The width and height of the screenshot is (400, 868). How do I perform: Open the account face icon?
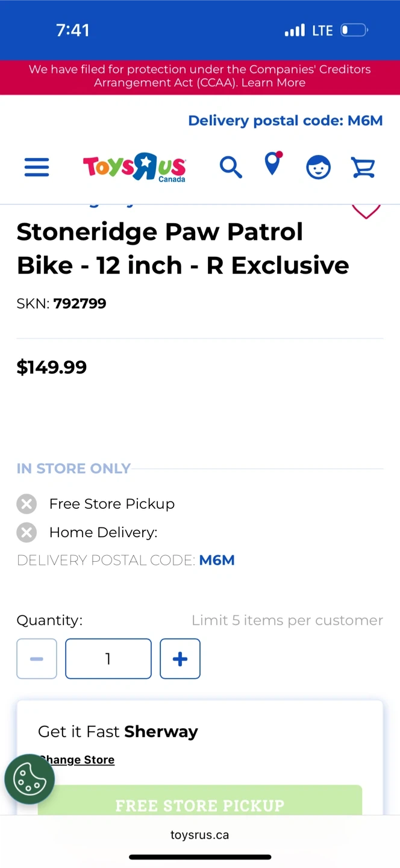tap(318, 167)
